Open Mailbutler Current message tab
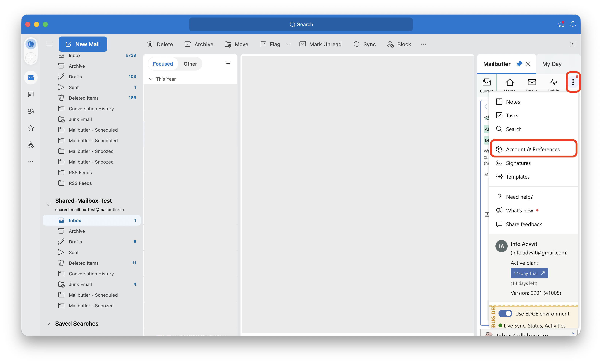The image size is (602, 364). (487, 85)
